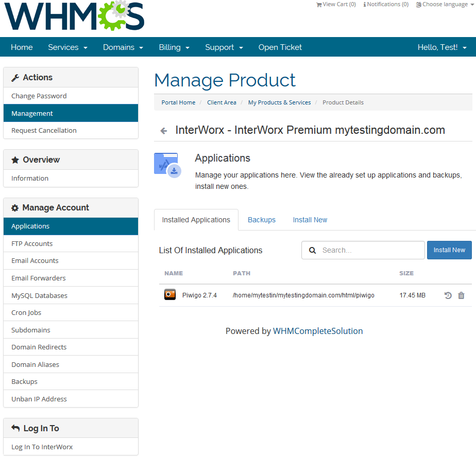Click Open Ticket in navigation bar

(x=280, y=47)
